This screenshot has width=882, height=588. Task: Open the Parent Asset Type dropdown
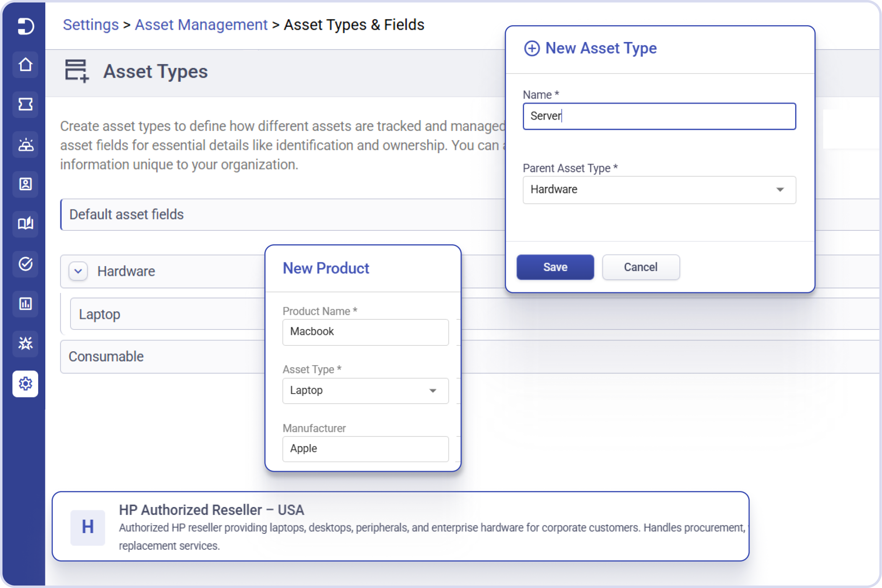tap(659, 190)
